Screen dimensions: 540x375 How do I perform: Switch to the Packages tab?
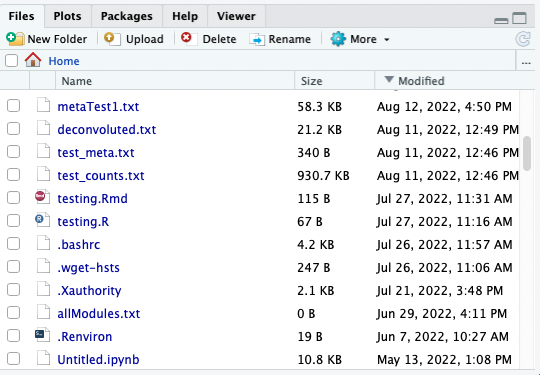(x=126, y=16)
